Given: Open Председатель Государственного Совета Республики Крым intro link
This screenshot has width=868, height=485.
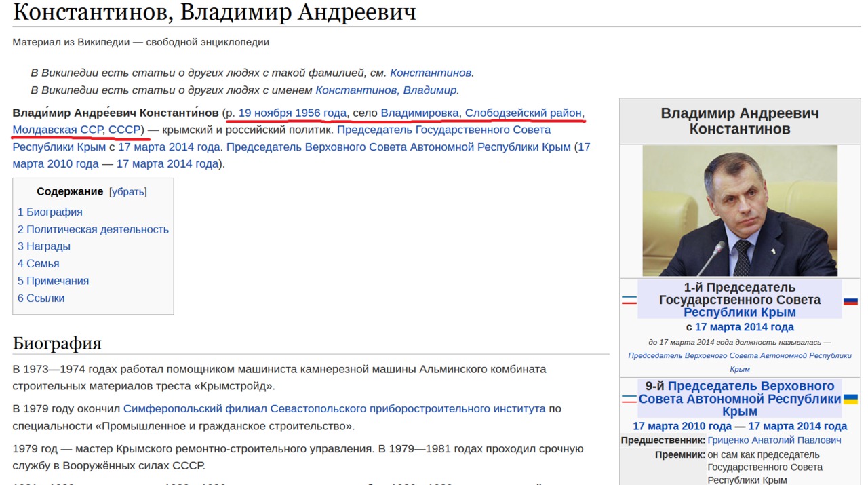Looking at the screenshot, I should (x=443, y=130).
